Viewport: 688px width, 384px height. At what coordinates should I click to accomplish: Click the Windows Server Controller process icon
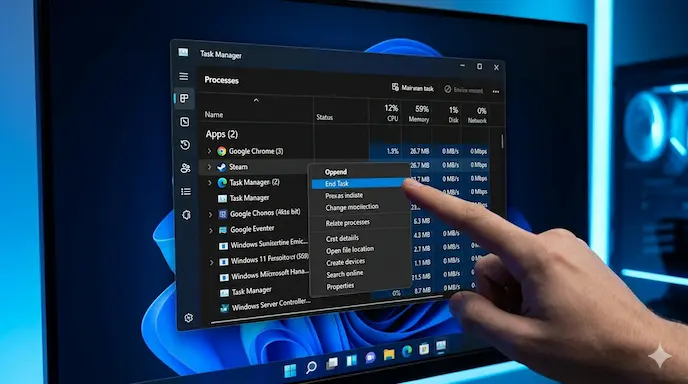[225, 308]
